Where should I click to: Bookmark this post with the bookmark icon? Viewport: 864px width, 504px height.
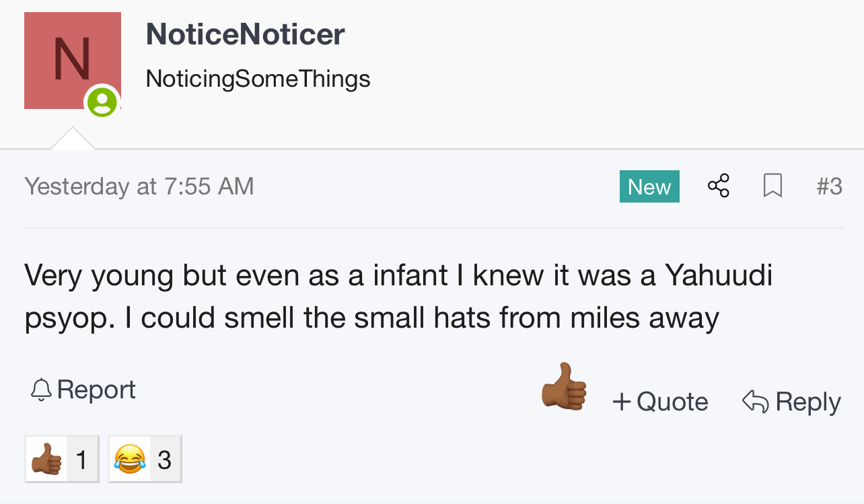[x=772, y=186]
